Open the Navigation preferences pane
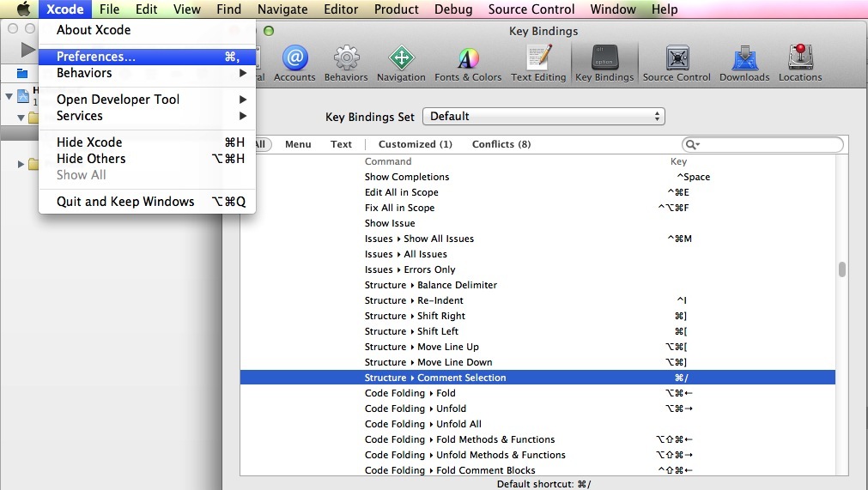The image size is (868, 490). coord(401,64)
